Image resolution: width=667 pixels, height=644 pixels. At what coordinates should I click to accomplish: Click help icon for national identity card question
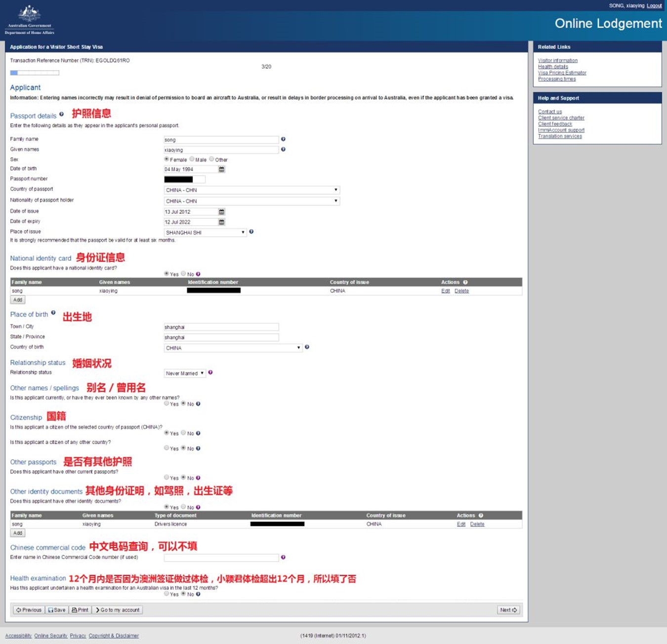click(198, 274)
